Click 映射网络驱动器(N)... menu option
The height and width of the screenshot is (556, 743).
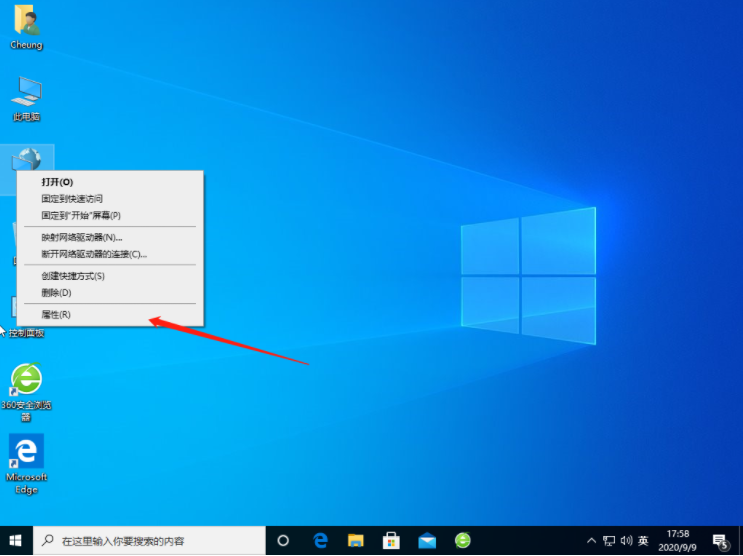point(82,238)
